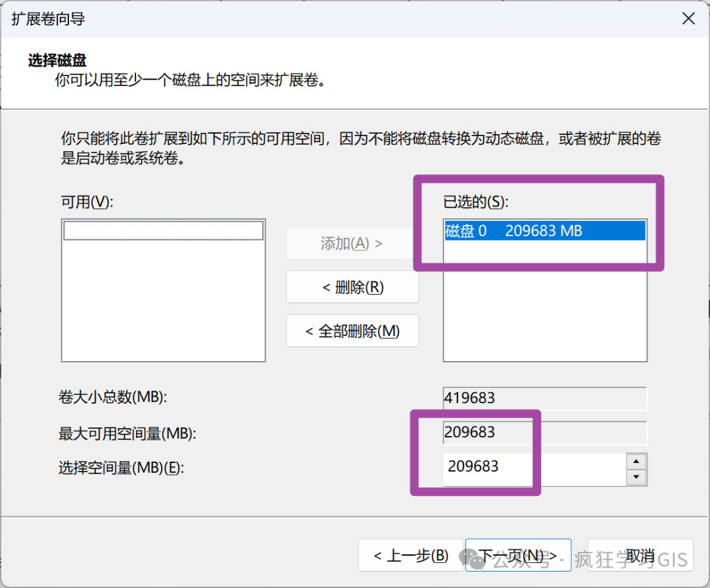Click the up arrow to increase space amount

coord(634,460)
